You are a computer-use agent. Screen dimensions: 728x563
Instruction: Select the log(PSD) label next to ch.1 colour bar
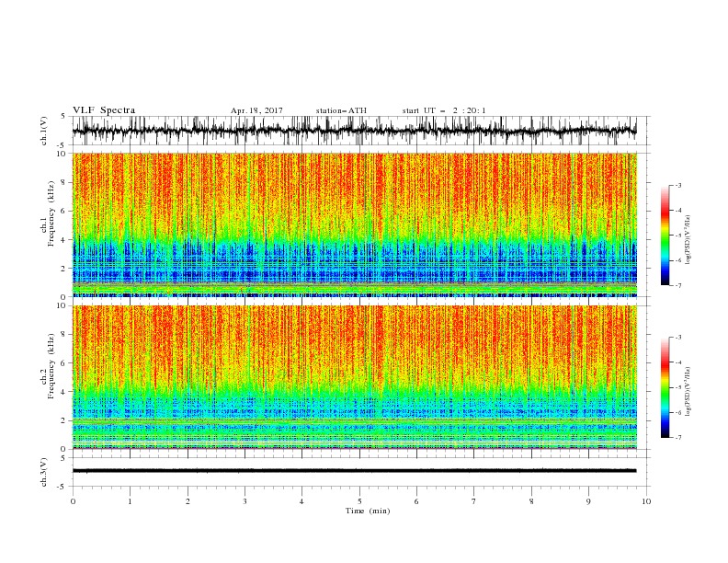tap(688, 240)
